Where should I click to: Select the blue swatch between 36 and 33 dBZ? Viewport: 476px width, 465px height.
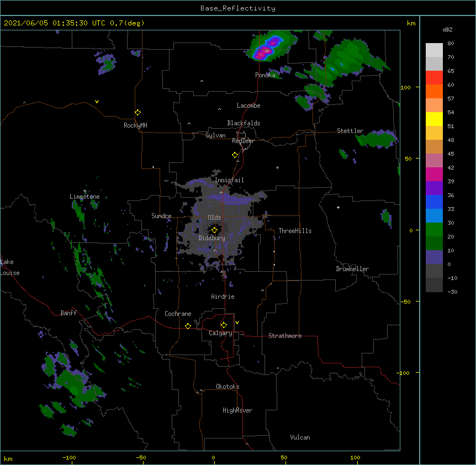(x=434, y=202)
